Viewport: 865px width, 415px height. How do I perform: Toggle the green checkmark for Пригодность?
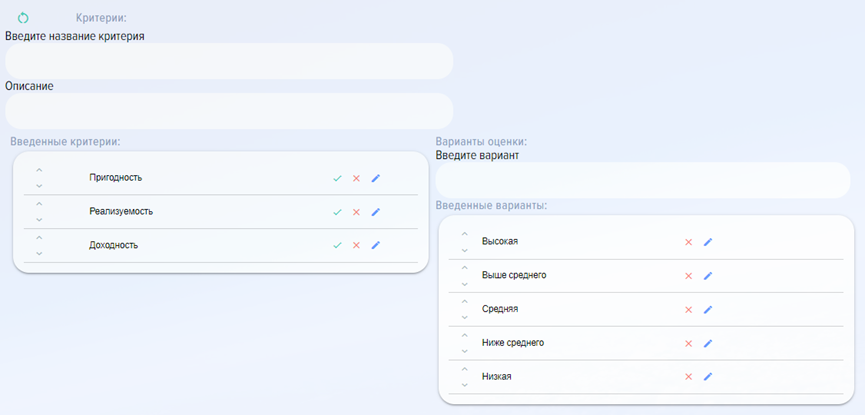tap(338, 178)
